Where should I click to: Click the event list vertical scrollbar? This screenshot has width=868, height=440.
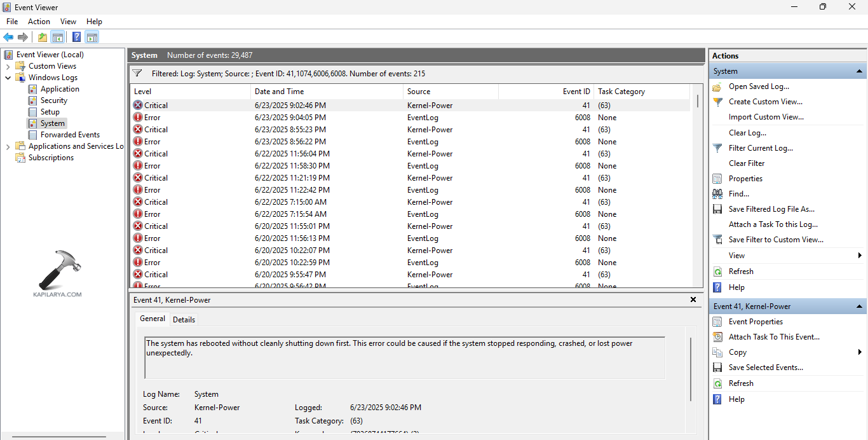pyautogui.click(x=697, y=191)
